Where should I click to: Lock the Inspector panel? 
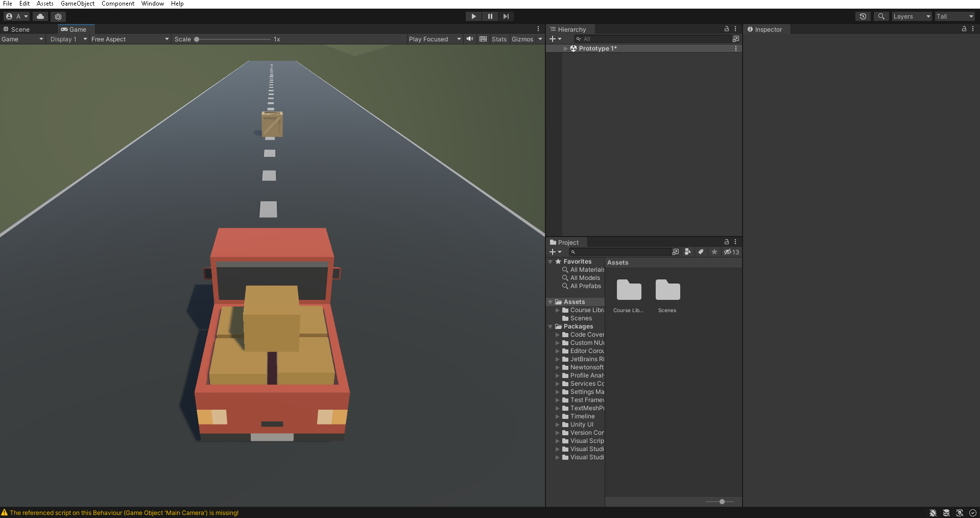[x=964, y=29]
